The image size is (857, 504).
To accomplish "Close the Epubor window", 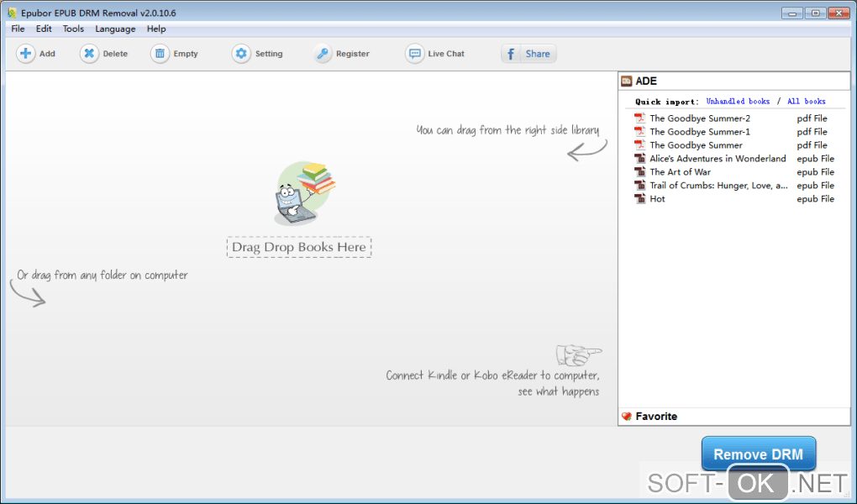I will (x=839, y=13).
